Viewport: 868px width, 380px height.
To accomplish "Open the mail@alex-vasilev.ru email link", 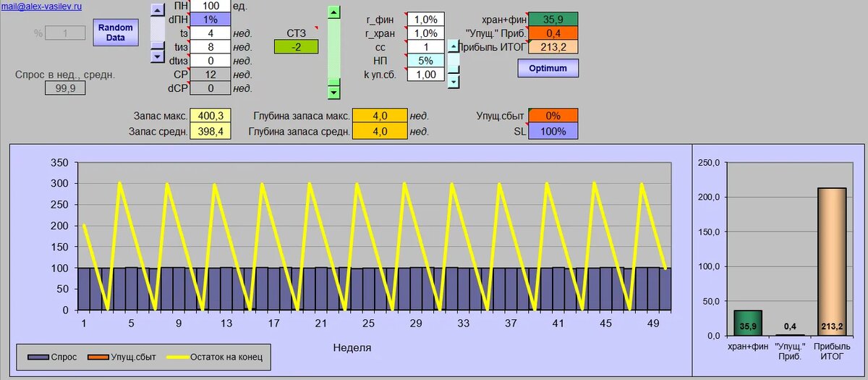I will [x=41, y=5].
